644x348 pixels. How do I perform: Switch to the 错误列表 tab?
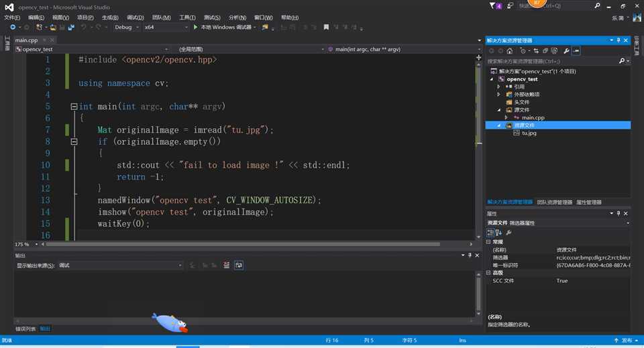[25, 329]
